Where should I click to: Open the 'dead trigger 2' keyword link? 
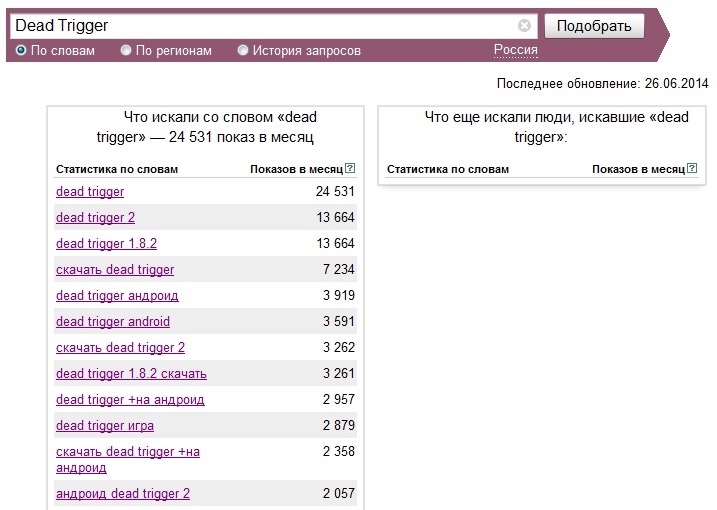96,217
